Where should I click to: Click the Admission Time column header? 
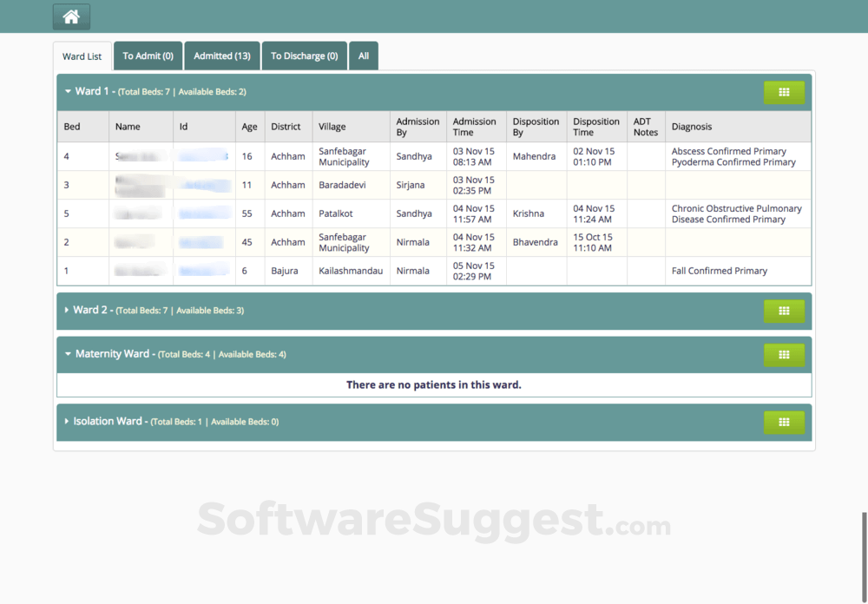click(475, 127)
